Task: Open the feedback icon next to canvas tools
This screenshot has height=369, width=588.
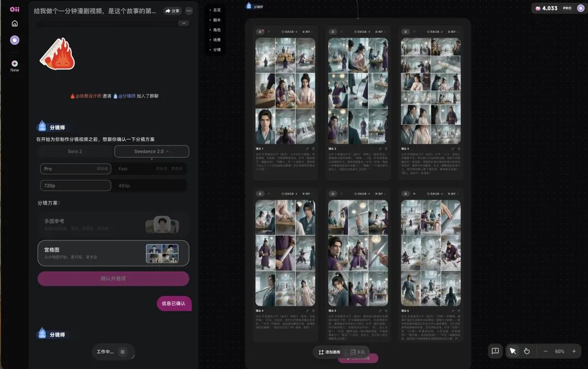Action: click(x=495, y=352)
